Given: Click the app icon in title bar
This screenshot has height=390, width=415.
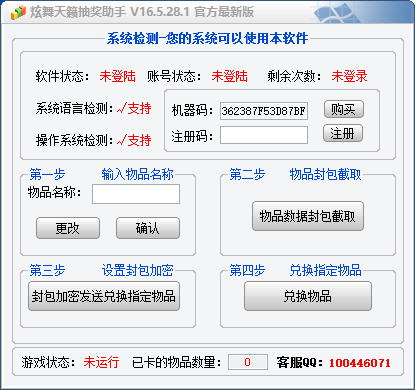Looking at the screenshot, I should pos(18,12).
